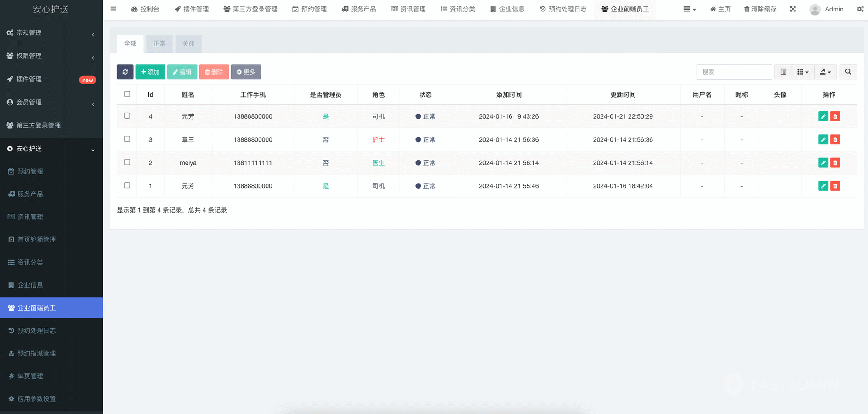Click the refresh table icon button
This screenshot has height=414, width=868.
[125, 72]
